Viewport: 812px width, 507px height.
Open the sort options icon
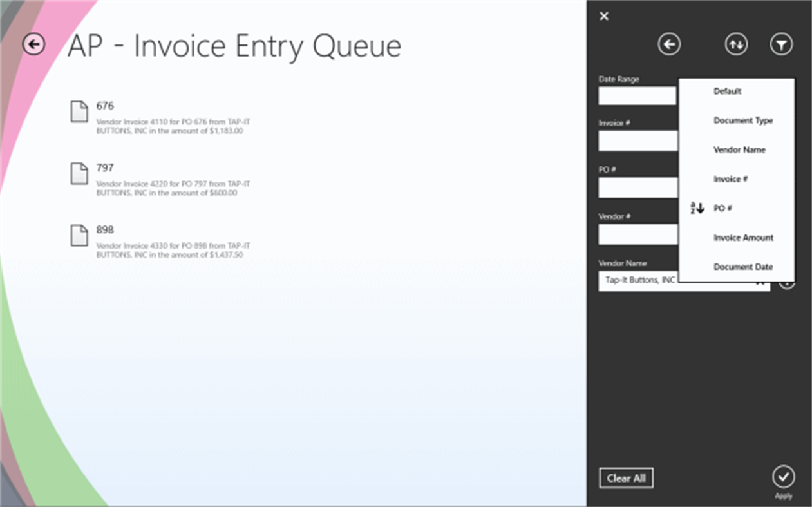point(735,44)
